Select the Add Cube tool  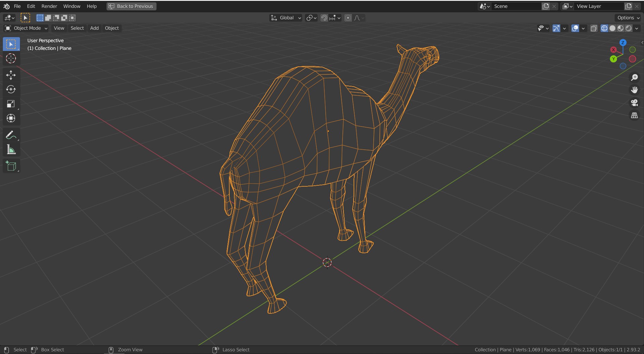click(x=11, y=166)
